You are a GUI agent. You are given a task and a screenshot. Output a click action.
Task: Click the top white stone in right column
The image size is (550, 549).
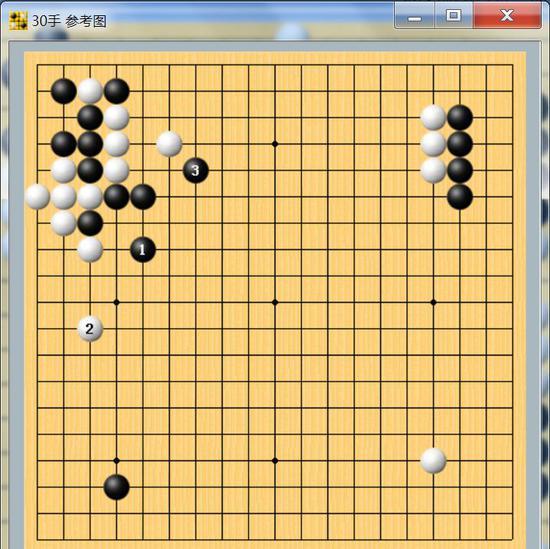pos(433,118)
